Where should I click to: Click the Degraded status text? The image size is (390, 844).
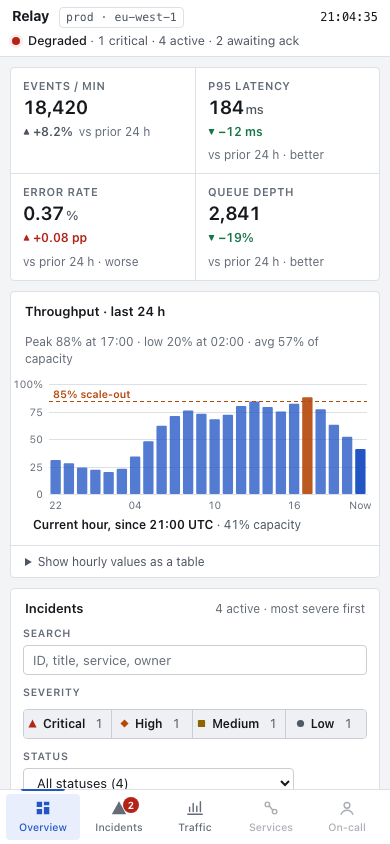57,41
